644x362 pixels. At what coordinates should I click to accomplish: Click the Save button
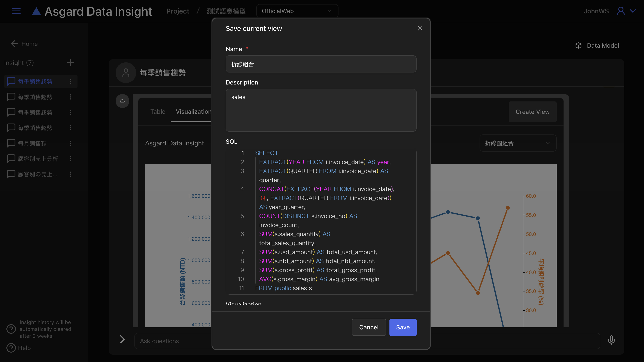click(403, 327)
